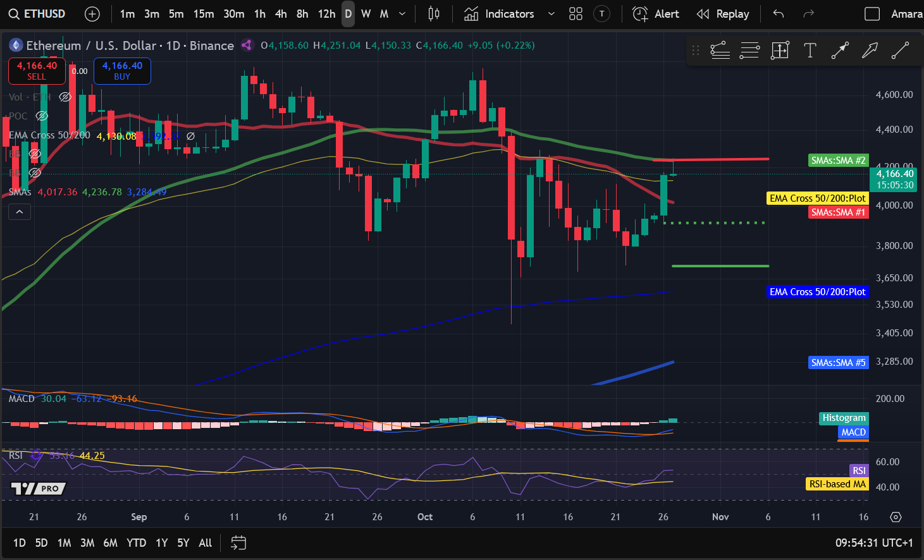The image size is (924, 560).
Task: Click the undo arrow icon
Action: pyautogui.click(x=778, y=13)
